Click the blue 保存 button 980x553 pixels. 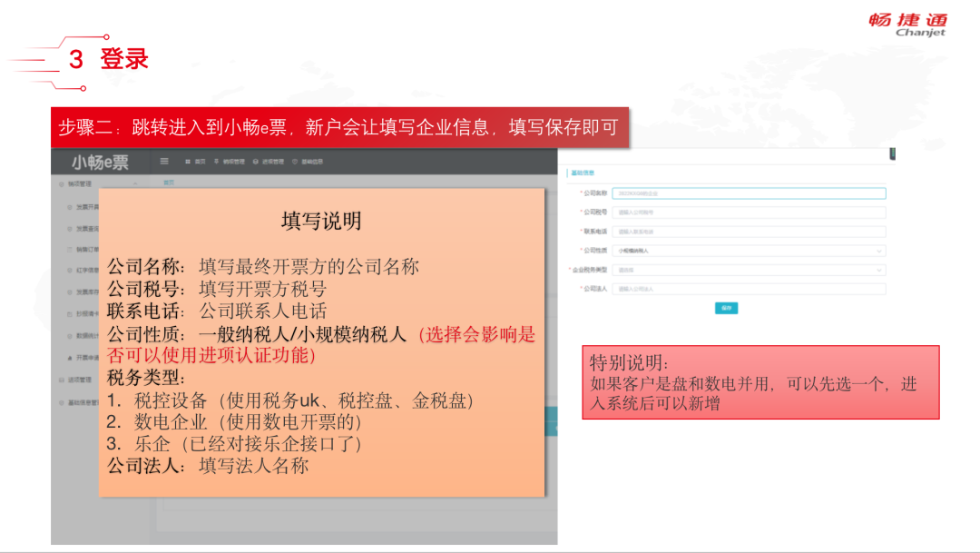pyautogui.click(x=726, y=308)
